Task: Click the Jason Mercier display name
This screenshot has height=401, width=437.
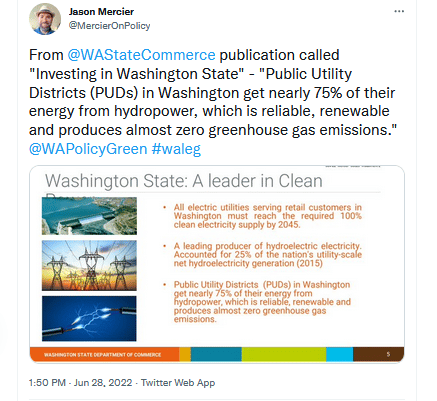Action: pyautogui.click(x=101, y=12)
